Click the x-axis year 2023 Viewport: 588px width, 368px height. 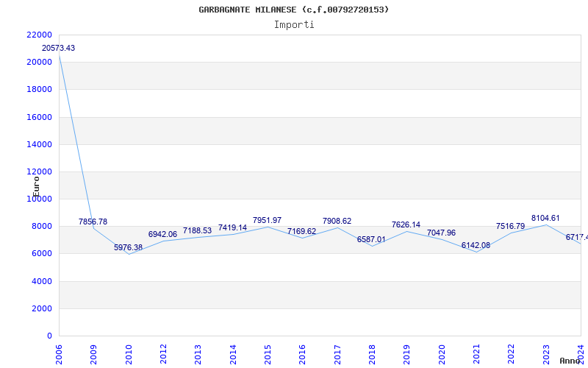click(x=546, y=355)
